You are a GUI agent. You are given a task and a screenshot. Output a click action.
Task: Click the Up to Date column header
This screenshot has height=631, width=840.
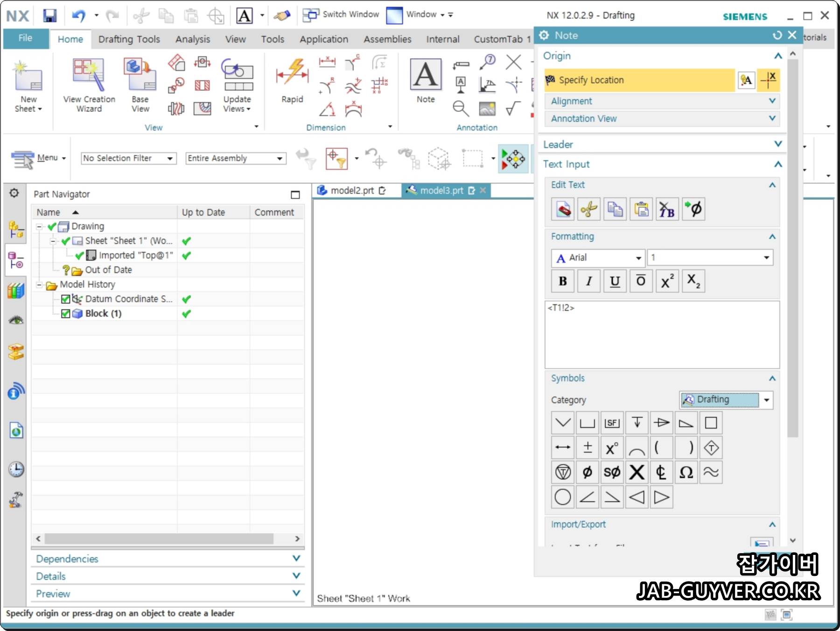213,212
